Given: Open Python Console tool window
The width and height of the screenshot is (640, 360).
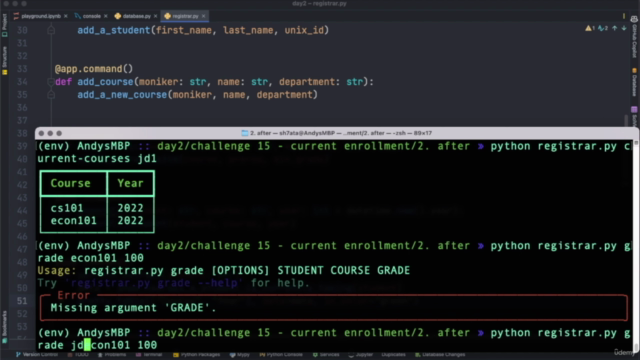Looking at the screenshot, I should (x=281, y=355).
